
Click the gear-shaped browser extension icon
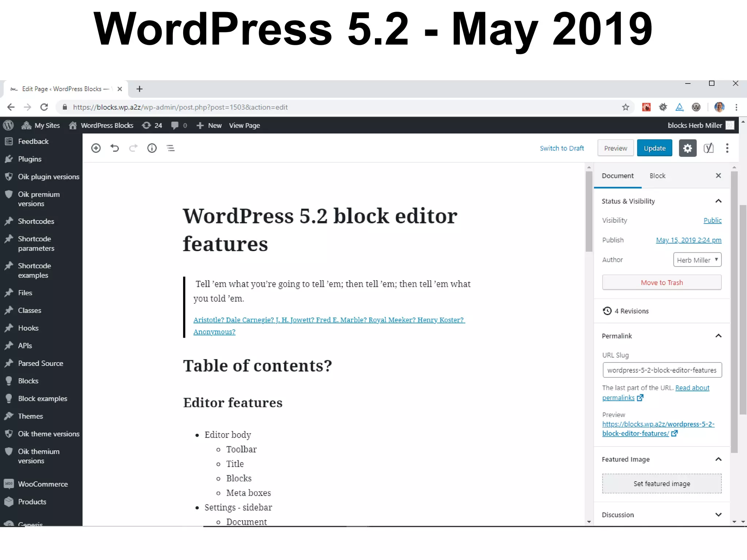pos(663,107)
